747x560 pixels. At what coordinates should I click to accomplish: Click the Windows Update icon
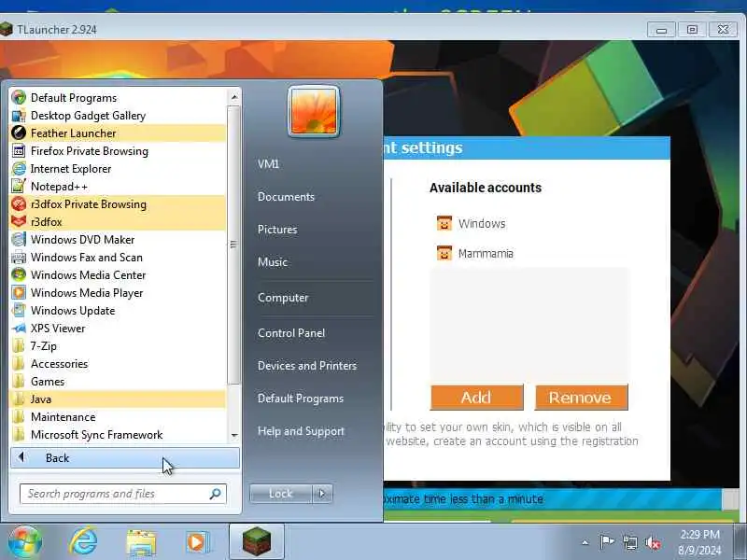tap(19, 311)
